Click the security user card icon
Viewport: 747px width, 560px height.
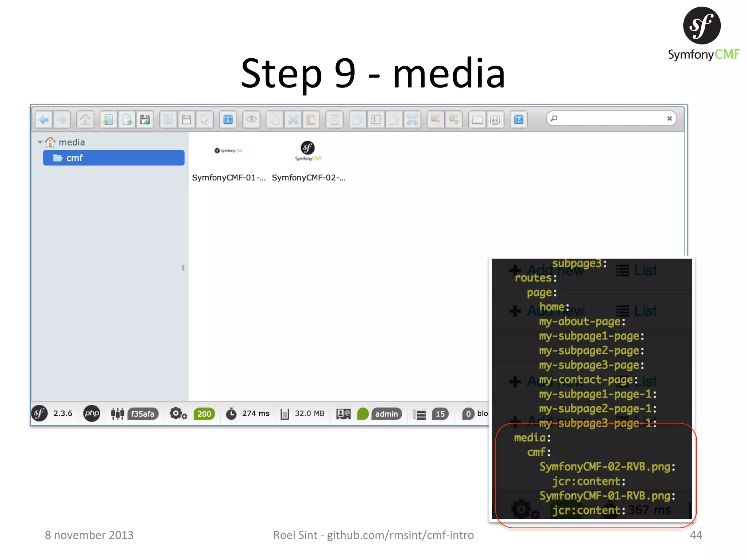[x=343, y=414]
